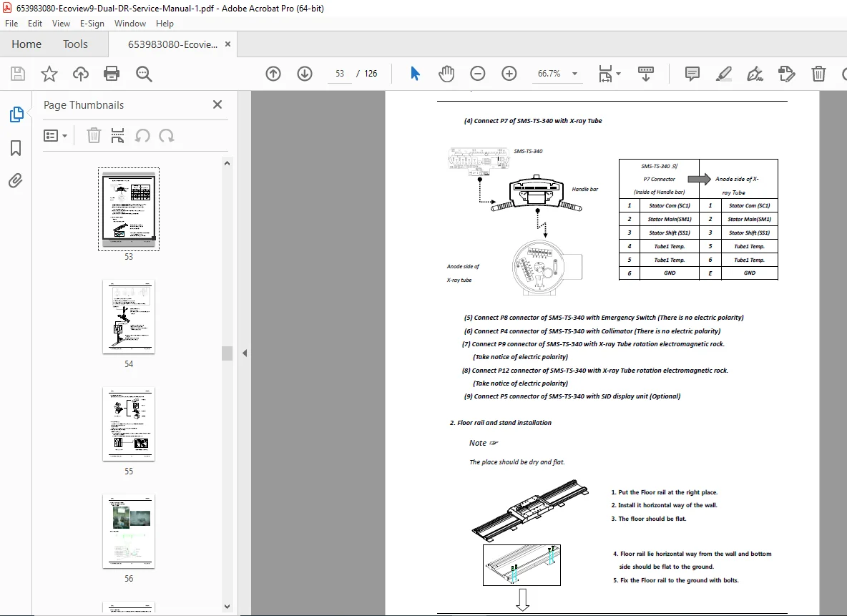Open Page Thumbnails sidebar icon
Image resolution: width=847 pixels, height=616 pixels.
[x=16, y=114]
